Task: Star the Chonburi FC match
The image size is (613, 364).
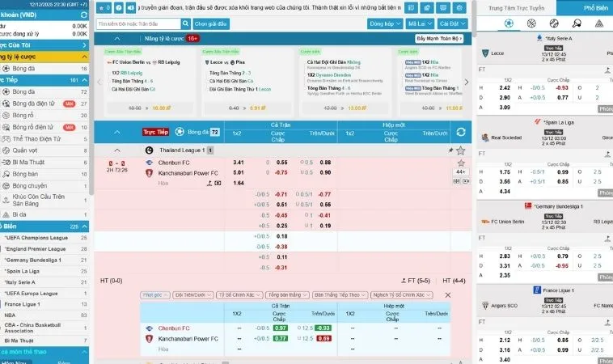Action: click(x=460, y=162)
